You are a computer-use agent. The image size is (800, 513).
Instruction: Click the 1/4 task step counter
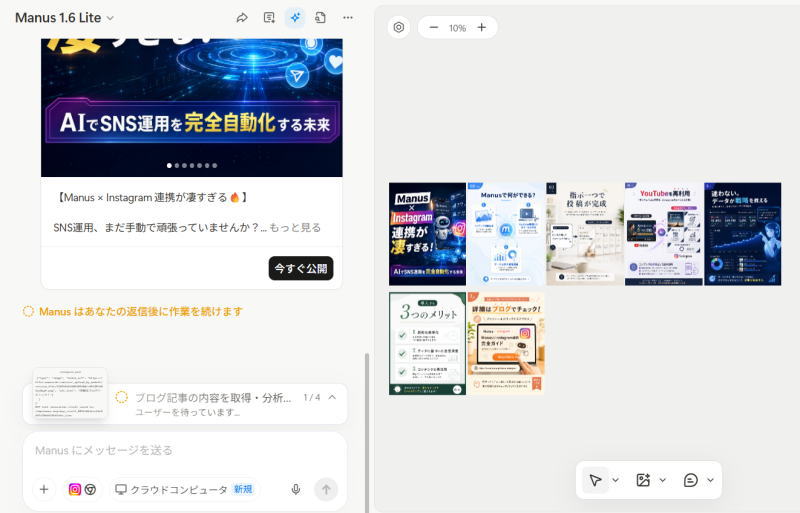coord(312,397)
